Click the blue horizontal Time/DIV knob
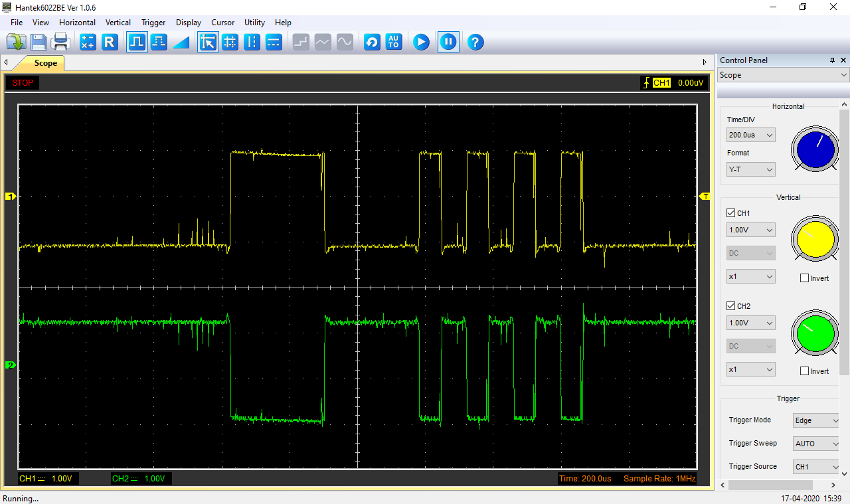850x504 pixels. pyautogui.click(x=815, y=148)
